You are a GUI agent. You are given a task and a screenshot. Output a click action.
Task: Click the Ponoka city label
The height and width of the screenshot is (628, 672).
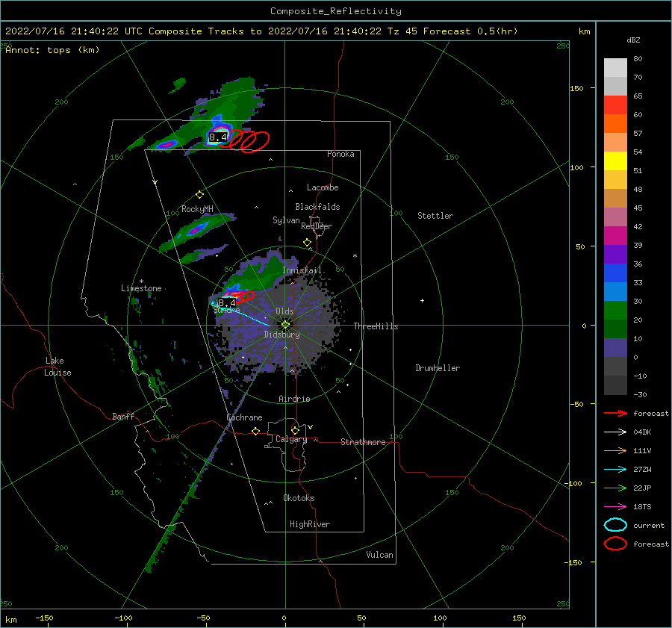(340, 154)
